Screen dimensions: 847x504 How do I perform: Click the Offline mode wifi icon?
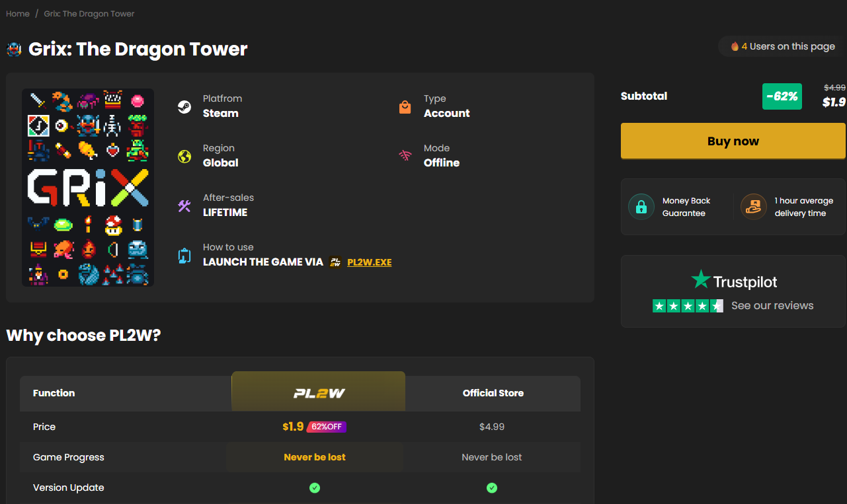click(405, 156)
